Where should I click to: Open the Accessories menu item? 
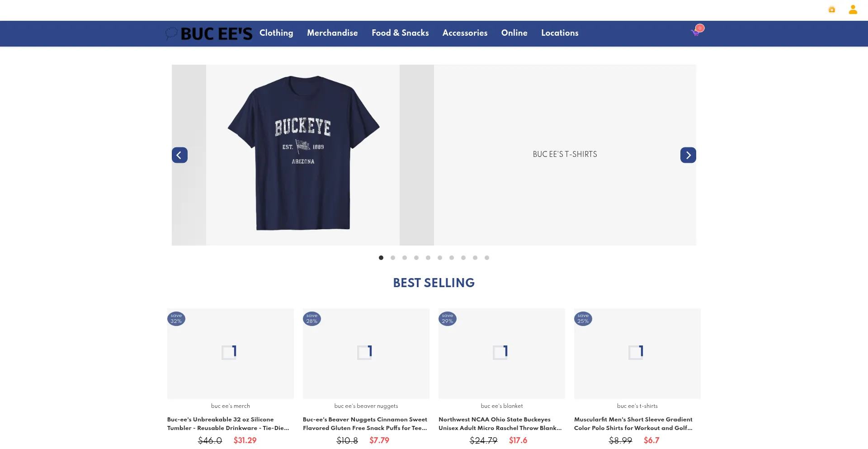point(465,33)
